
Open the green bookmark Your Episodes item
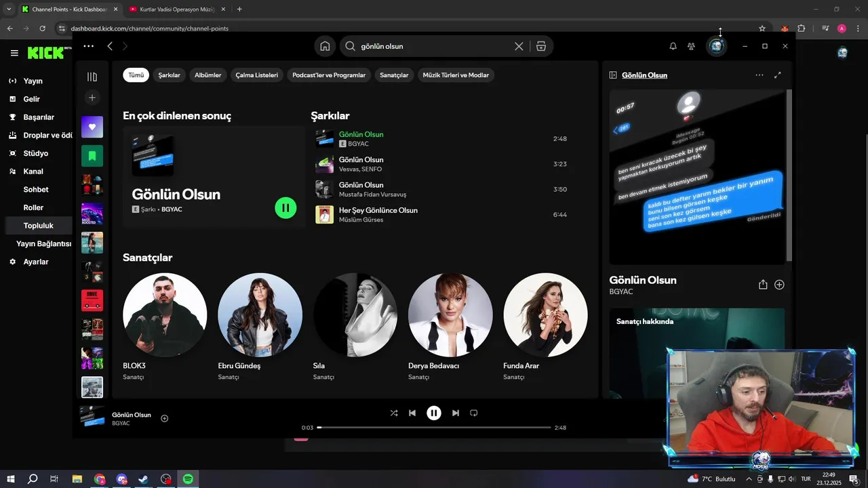point(92,156)
